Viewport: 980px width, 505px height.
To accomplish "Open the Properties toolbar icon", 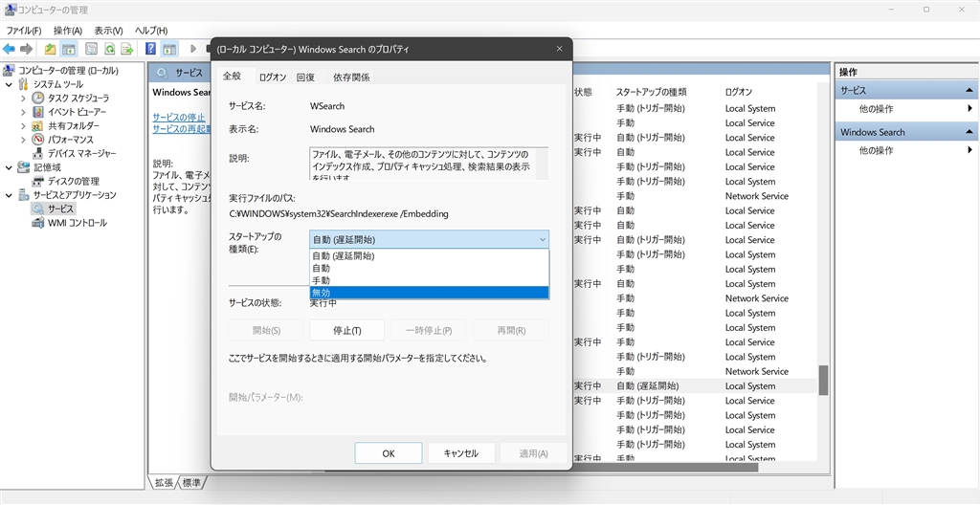I will click(x=91, y=49).
